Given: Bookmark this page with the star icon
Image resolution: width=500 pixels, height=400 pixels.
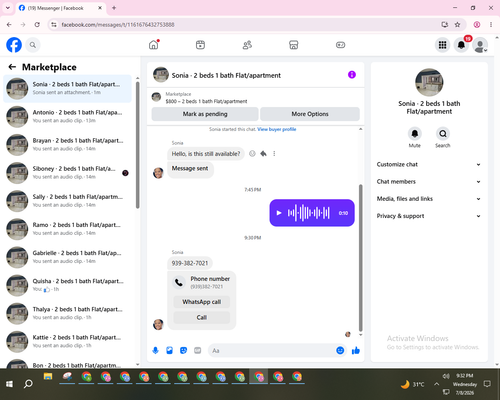Looking at the screenshot, I should (457, 25).
